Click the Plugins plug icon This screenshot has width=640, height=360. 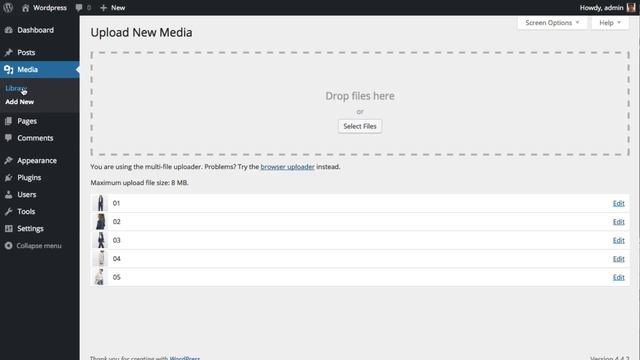[9, 178]
